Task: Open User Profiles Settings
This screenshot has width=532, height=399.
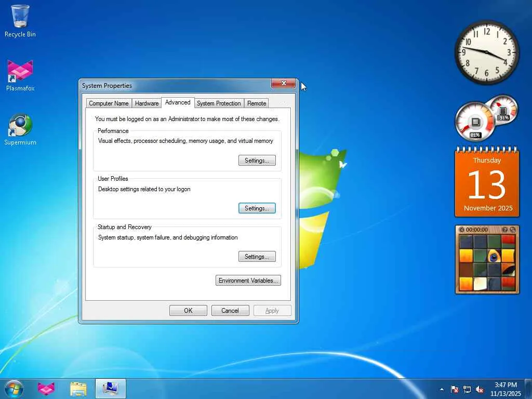Action: pos(257,208)
